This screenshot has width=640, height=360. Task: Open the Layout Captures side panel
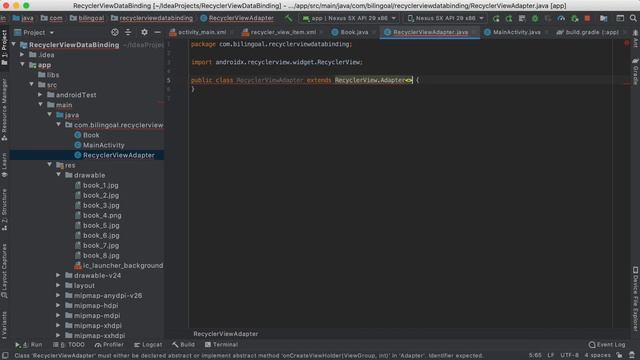pyautogui.click(x=4, y=271)
